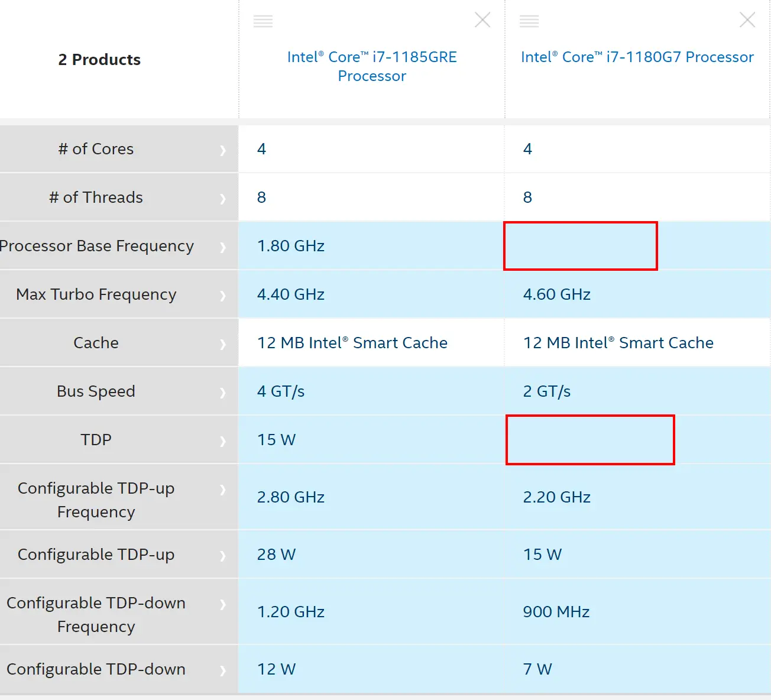Click the i7-1180G7 12 MB Smart Cache value
This screenshot has height=700, width=771.
(x=618, y=343)
